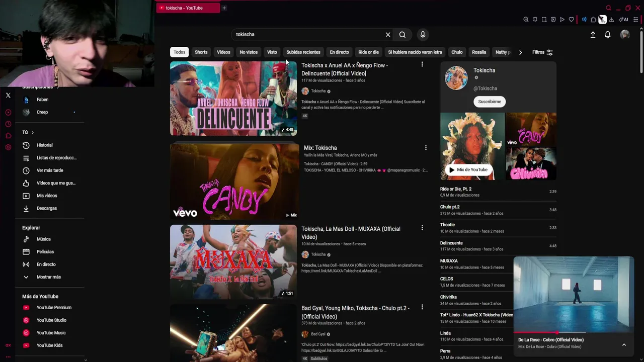Click the ad blocker shield icon

point(553,20)
